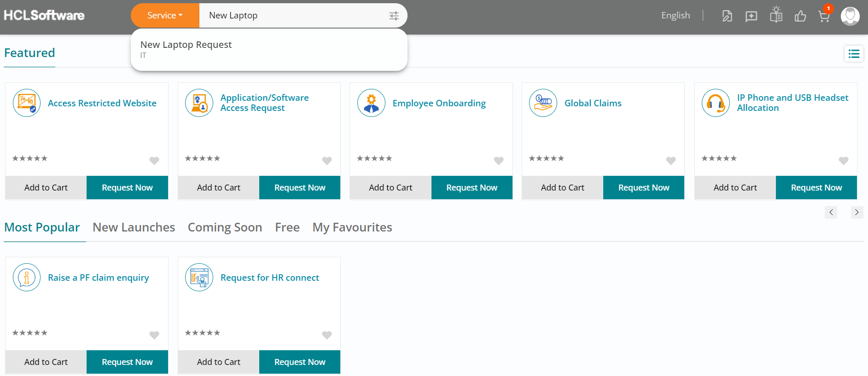Favourite the Access Restricted Website service

154,161
